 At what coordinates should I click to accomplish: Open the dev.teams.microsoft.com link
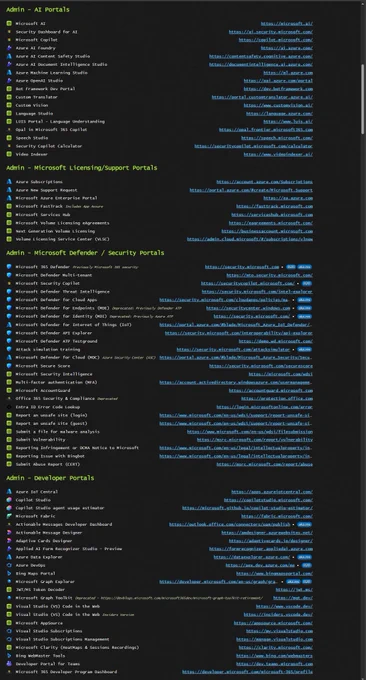274,664
